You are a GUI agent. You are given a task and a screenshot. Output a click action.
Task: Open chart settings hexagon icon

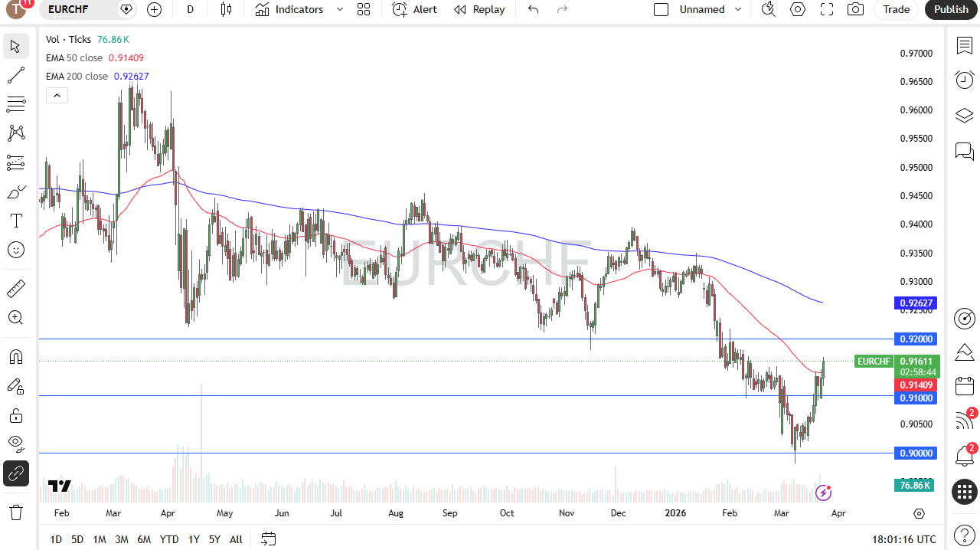pos(798,9)
